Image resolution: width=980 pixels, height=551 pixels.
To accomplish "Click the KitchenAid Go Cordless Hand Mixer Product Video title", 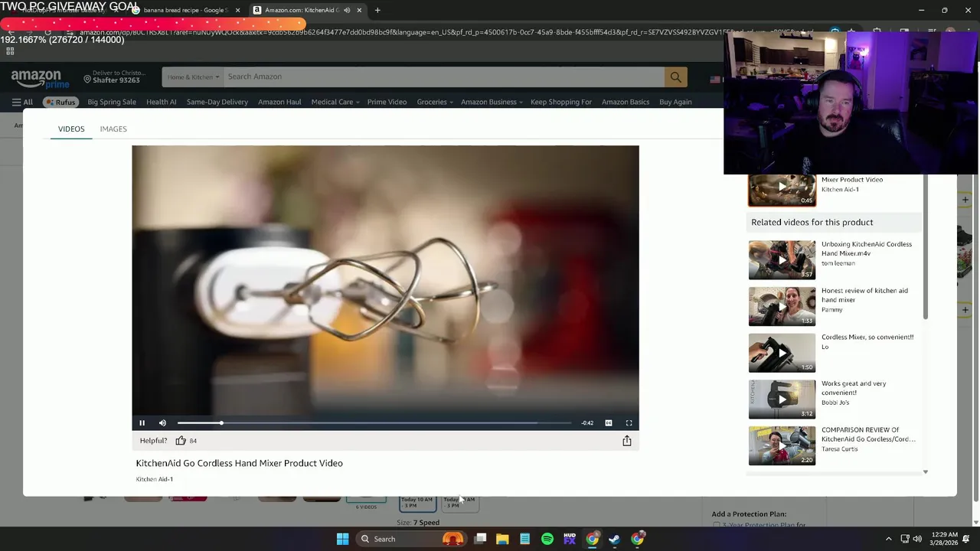I will [x=240, y=463].
